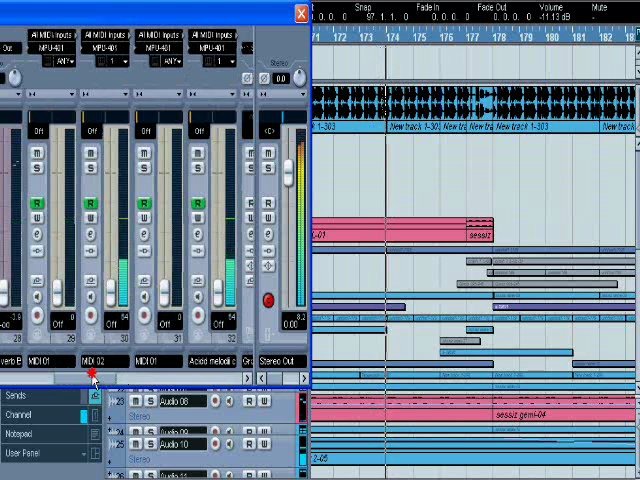The image size is (640, 480).
Task: Mute mixer channel 29 MIDI 01
Action: 37,153
